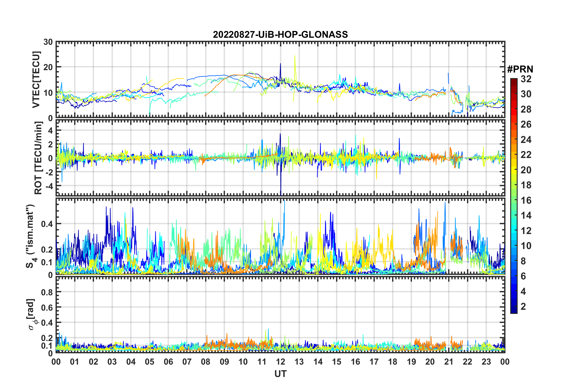Click the colorbar tick label 16
The height and width of the screenshot is (392, 561).
[526, 200]
